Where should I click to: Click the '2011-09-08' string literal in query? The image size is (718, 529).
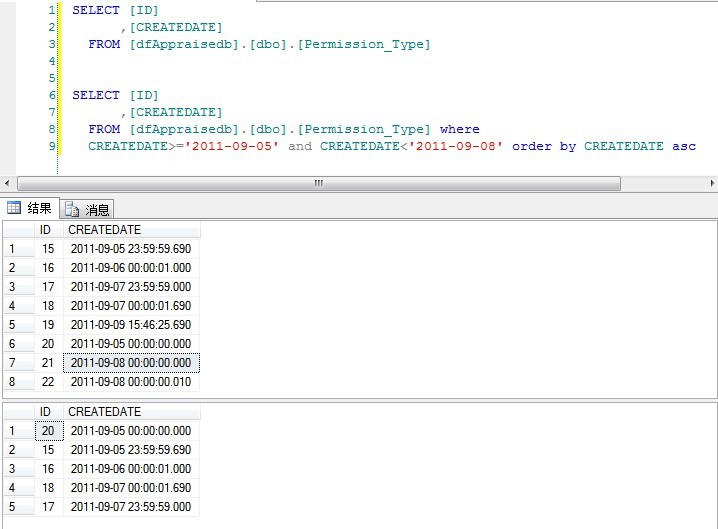tap(455, 146)
